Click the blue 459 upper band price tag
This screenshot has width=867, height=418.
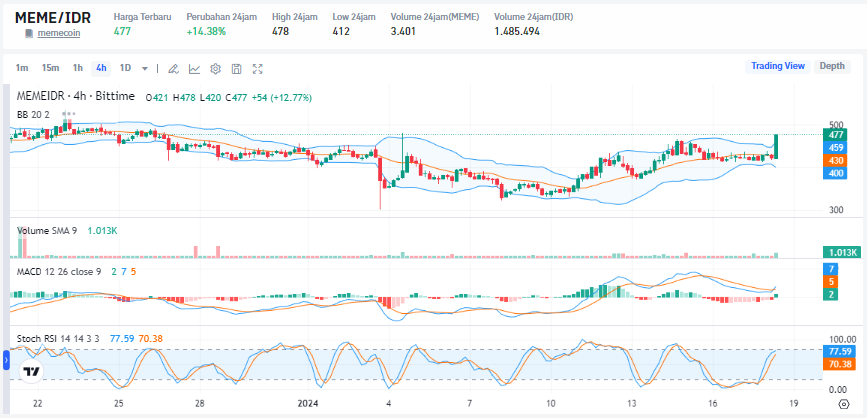(x=836, y=148)
